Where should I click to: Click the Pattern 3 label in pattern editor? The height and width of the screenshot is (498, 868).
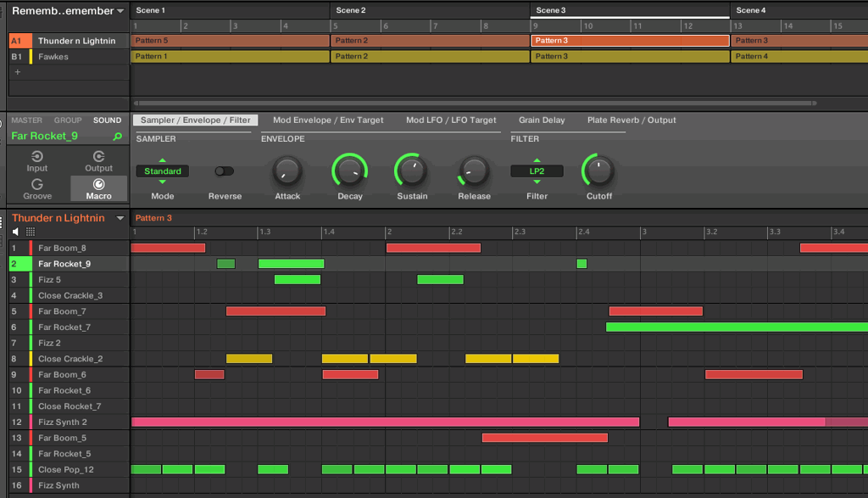pos(153,218)
